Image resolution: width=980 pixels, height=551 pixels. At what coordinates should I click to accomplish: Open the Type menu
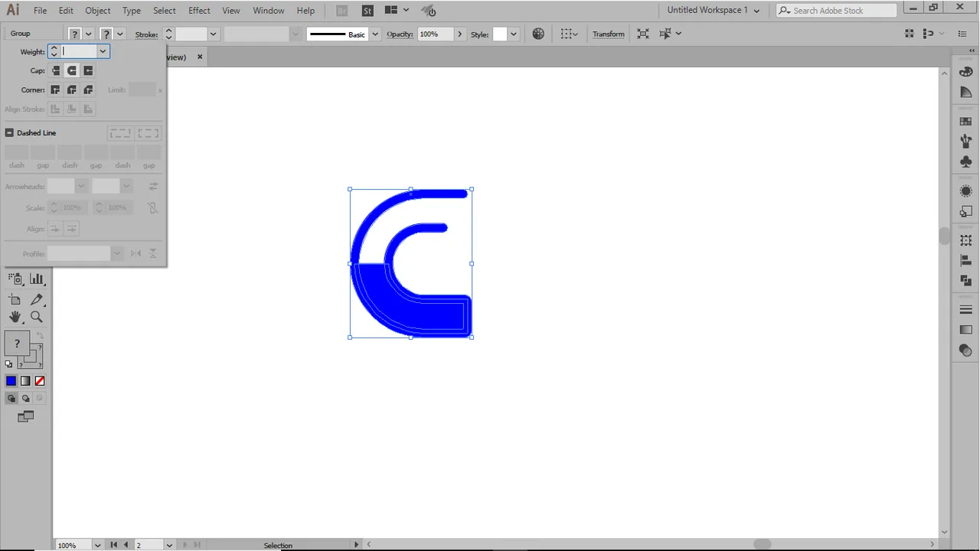click(x=132, y=11)
